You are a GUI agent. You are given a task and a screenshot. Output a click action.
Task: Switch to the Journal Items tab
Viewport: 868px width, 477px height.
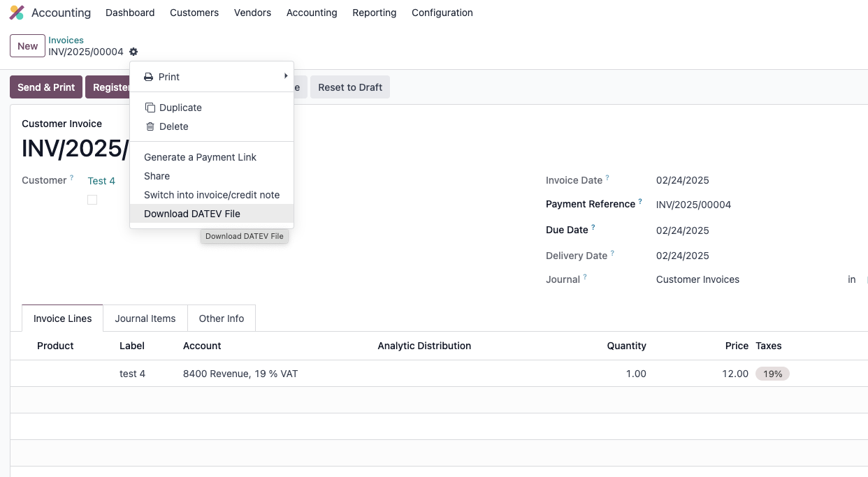145,318
